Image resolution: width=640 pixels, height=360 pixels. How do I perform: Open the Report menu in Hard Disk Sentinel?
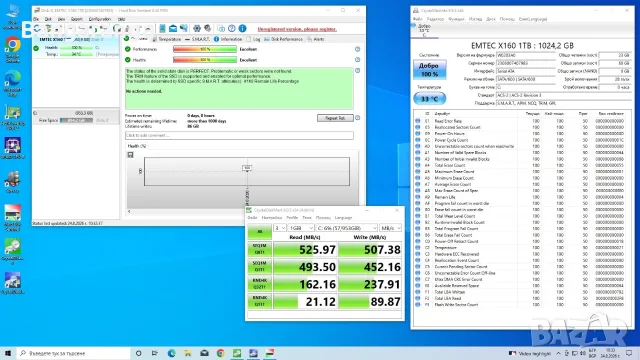77,19
